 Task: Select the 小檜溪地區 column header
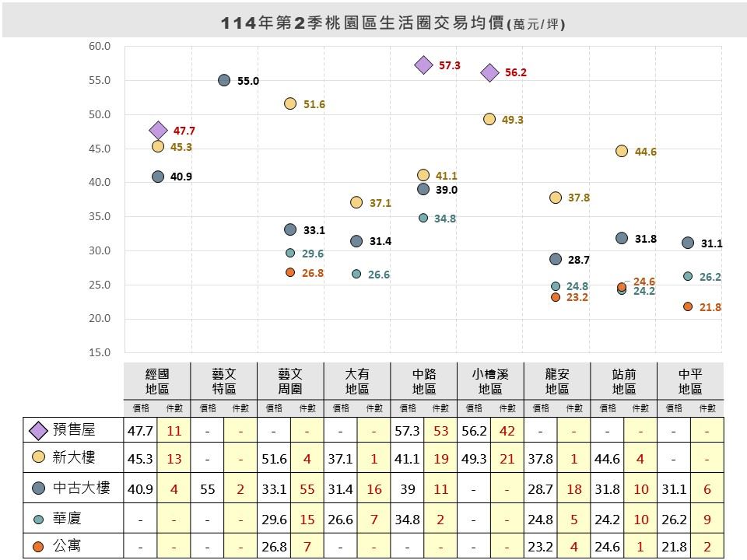[489, 381]
